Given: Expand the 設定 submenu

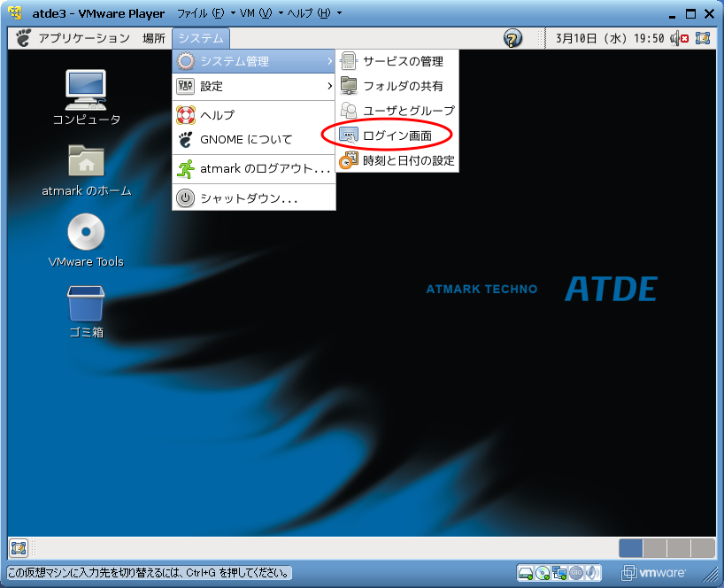Looking at the screenshot, I should pyautogui.click(x=253, y=86).
